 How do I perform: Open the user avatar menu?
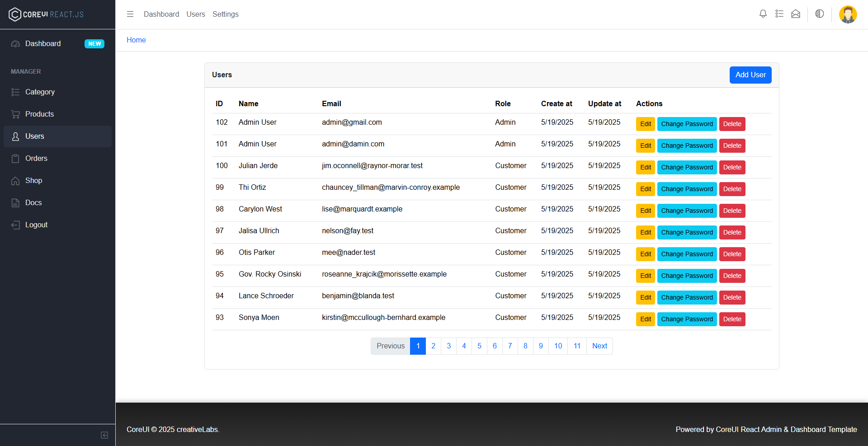848,14
